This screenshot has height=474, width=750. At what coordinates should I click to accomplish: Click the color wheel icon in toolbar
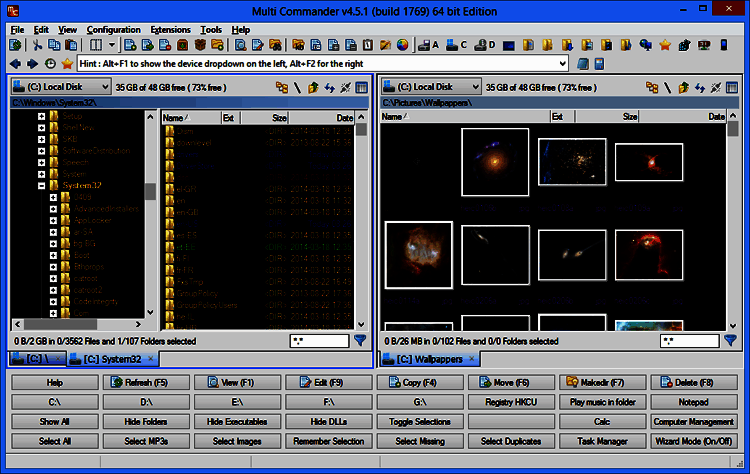click(x=402, y=45)
